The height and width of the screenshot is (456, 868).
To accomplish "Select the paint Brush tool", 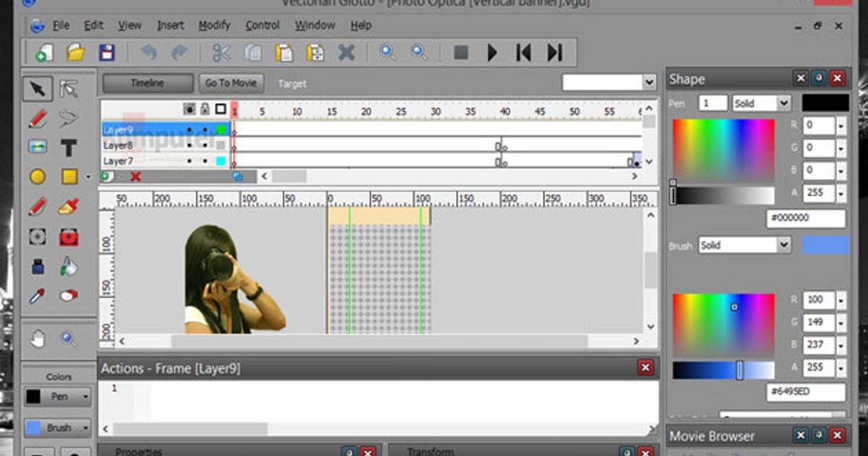I will coord(68,207).
